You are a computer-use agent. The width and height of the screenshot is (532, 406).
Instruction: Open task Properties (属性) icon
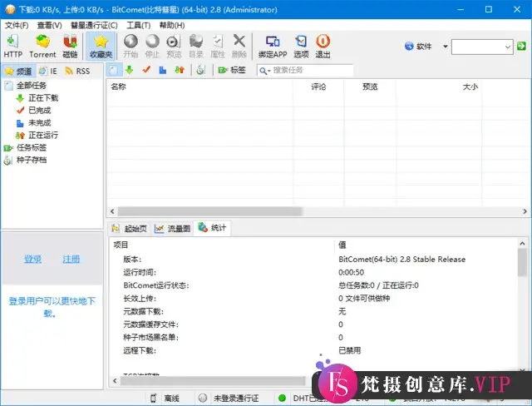click(x=218, y=46)
